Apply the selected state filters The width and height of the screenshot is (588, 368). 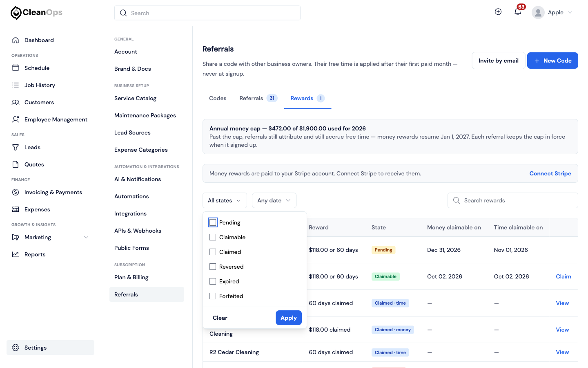click(289, 318)
